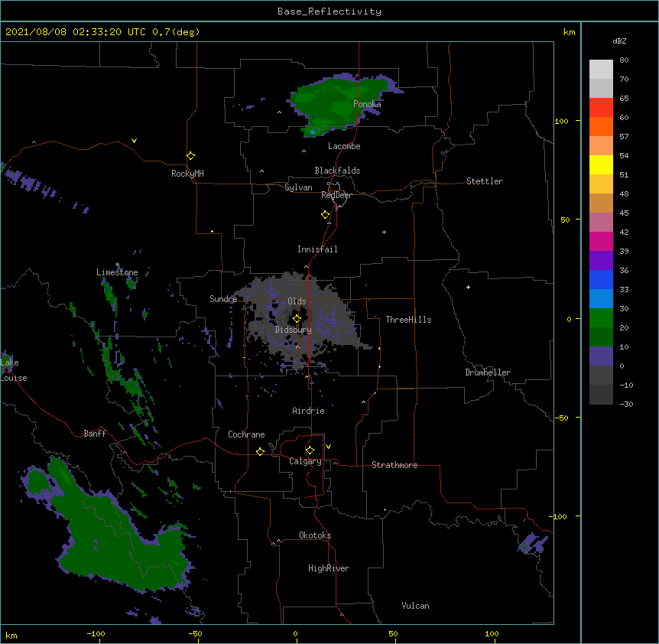Click the small blue echo core northwest of Lacombe
This screenshot has height=644, width=659.
pos(313,132)
